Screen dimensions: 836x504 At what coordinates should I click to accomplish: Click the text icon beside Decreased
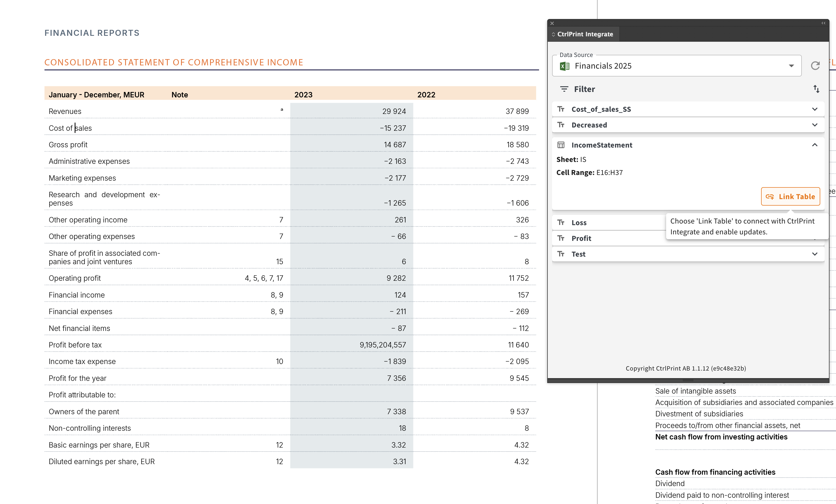point(561,125)
